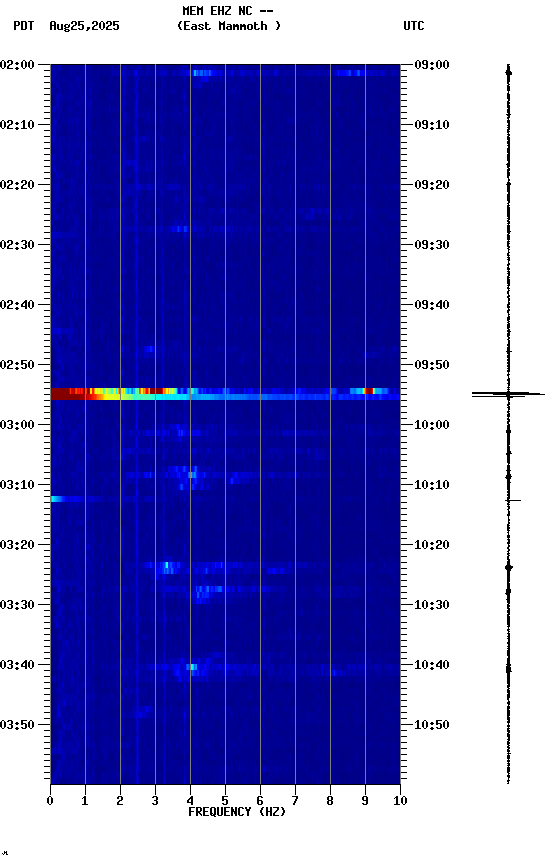Image resolution: width=552 pixels, height=864 pixels.
Task: Select the PDT time label '02:40'
Action: pyautogui.click(x=17, y=305)
